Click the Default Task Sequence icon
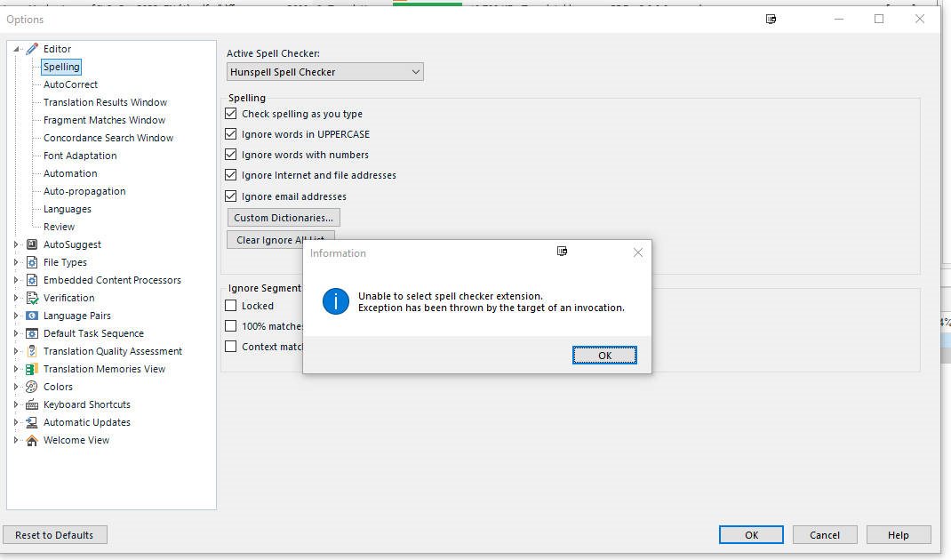This screenshot has height=560, width=951. point(32,333)
